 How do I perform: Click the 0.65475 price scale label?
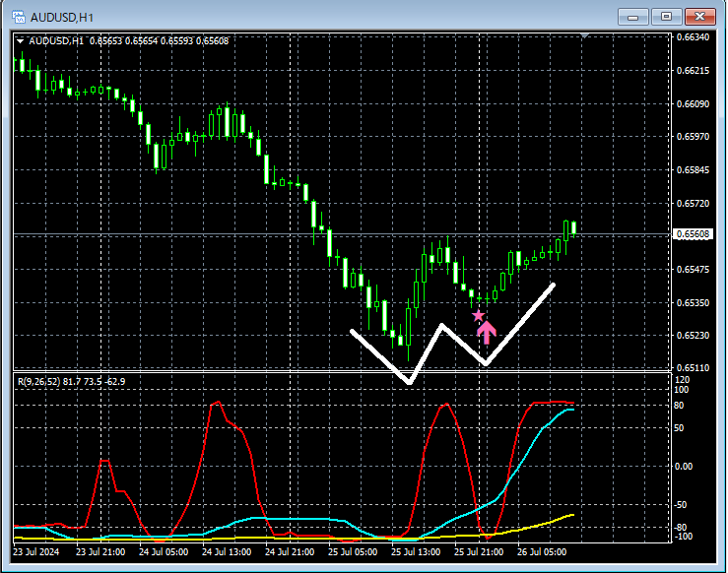point(694,269)
